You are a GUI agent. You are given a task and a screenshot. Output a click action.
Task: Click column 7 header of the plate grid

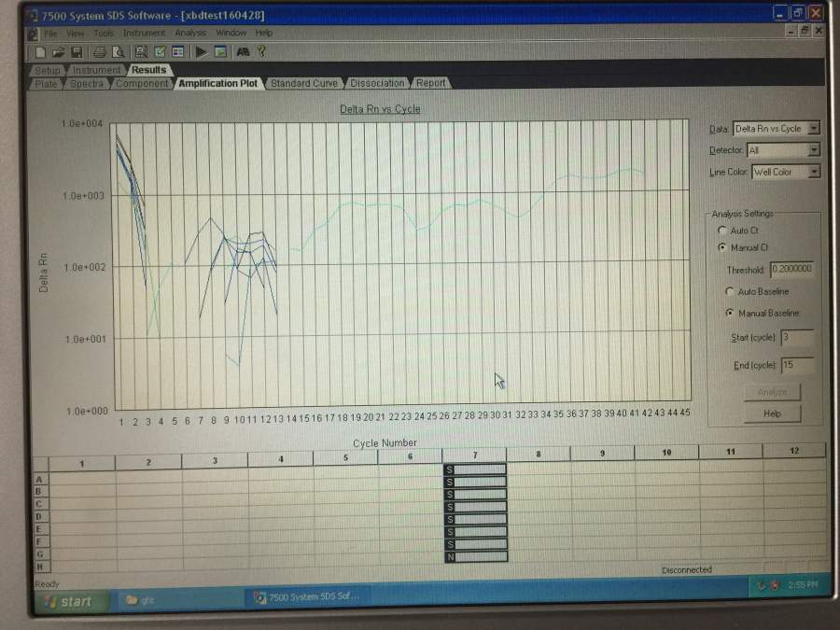coord(474,455)
